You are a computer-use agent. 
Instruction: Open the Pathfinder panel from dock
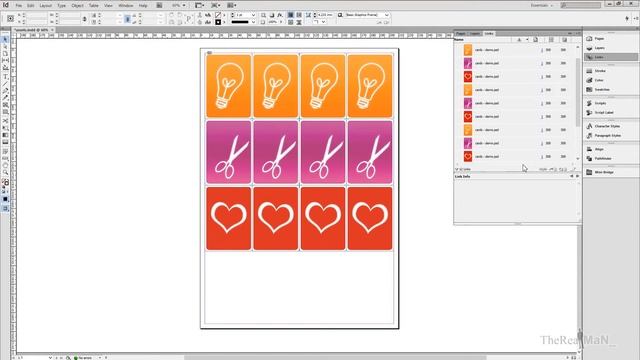[x=611, y=158]
